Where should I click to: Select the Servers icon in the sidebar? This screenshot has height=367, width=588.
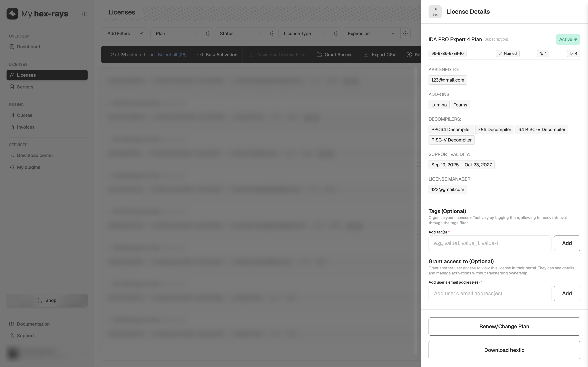point(12,87)
